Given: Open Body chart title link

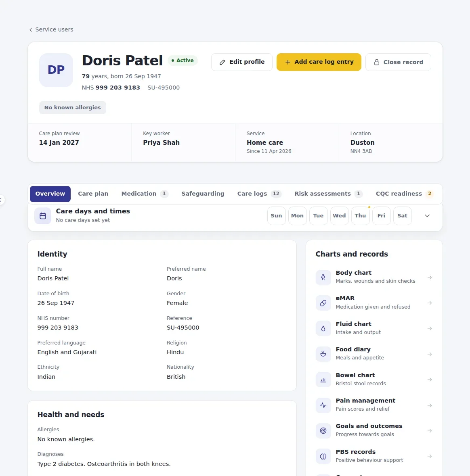Looking at the screenshot, I should pyautogui.click(x=354, y=273).
